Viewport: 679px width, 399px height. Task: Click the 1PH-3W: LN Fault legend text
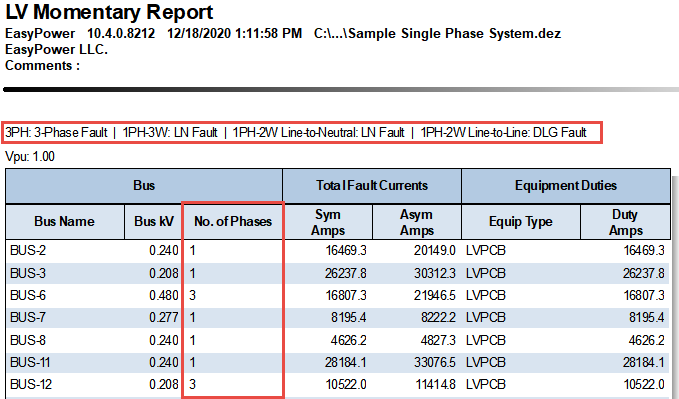click(x=170, y=132)
